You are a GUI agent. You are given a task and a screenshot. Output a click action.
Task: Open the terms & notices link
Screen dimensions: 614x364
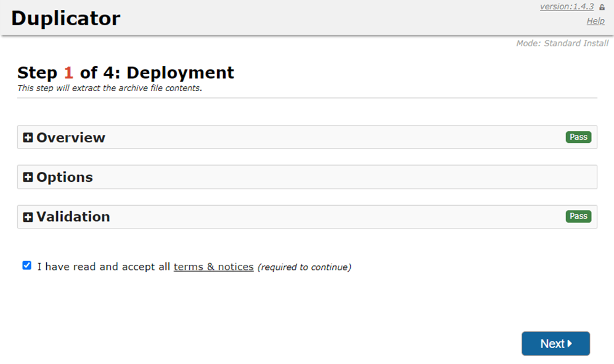213,267
